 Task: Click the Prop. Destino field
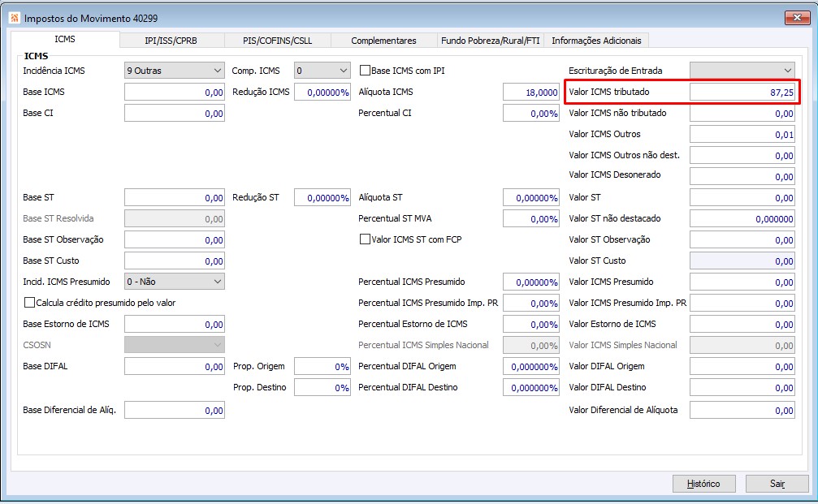322,387
